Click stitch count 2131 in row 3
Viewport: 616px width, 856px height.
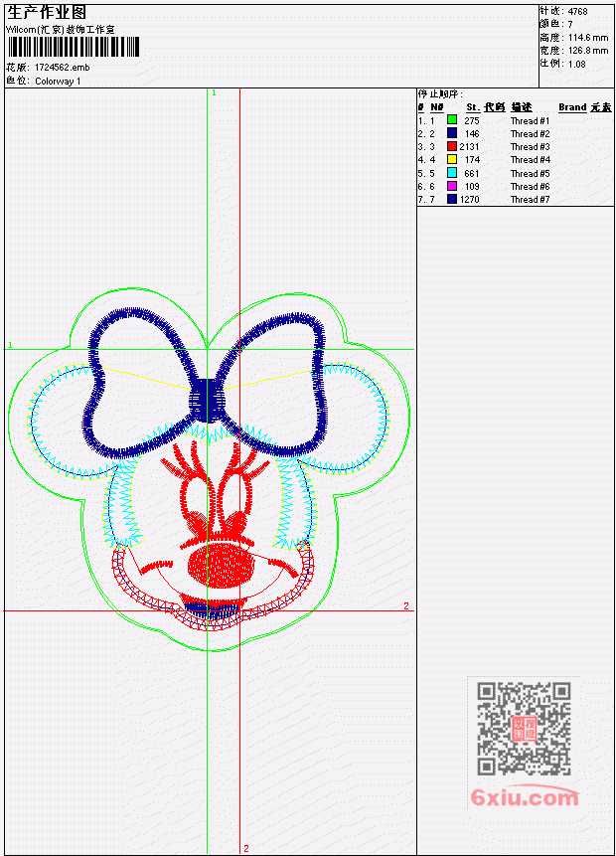469,147
